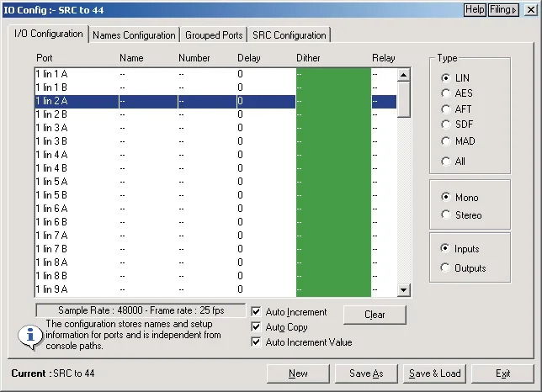The height and width of the screenshot is (392, 542).
Task: Close the IO Config window
Action: pyautogui.click(x=530, y=9)
